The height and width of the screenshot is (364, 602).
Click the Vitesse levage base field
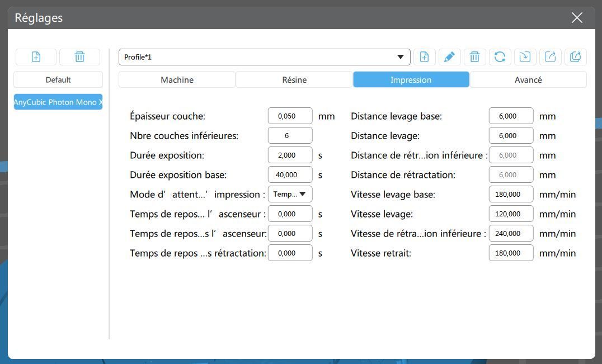coord(511,194)
